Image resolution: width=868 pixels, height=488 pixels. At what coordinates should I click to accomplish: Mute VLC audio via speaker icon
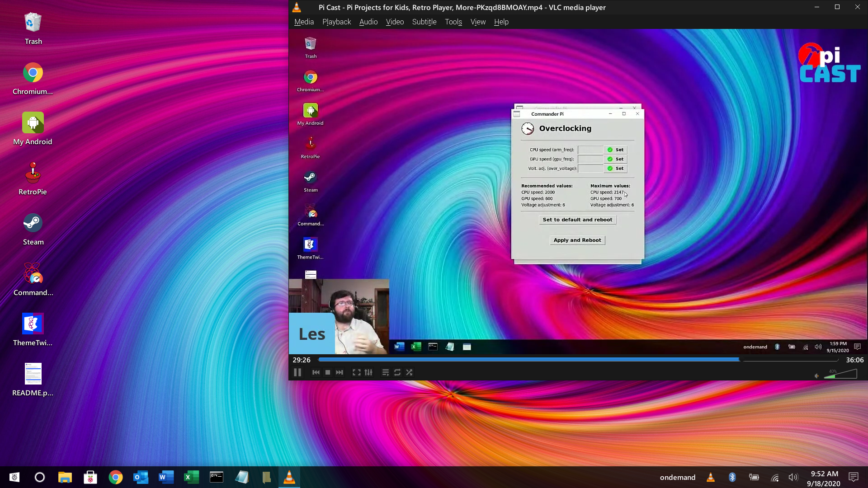click(816, 375)
